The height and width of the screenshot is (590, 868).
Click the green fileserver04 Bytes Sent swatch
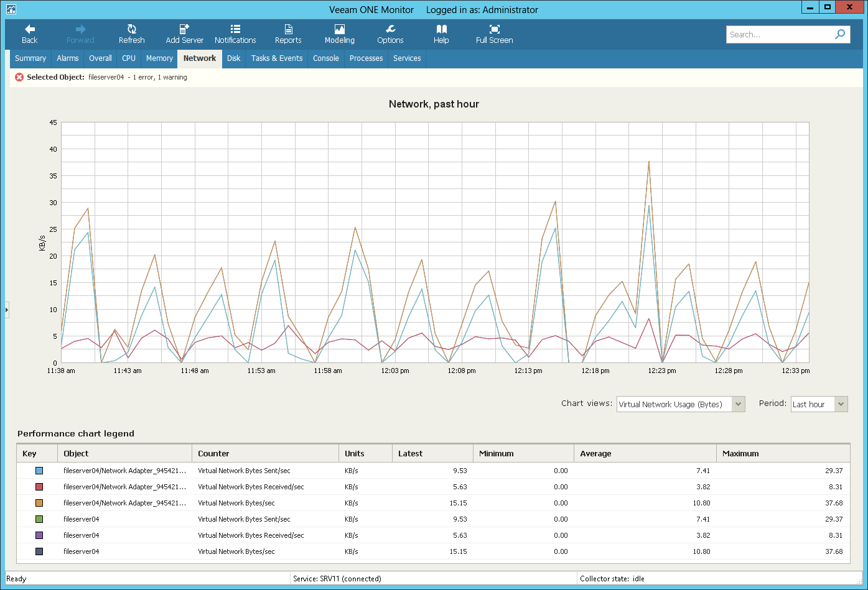[x=39, y=519]
